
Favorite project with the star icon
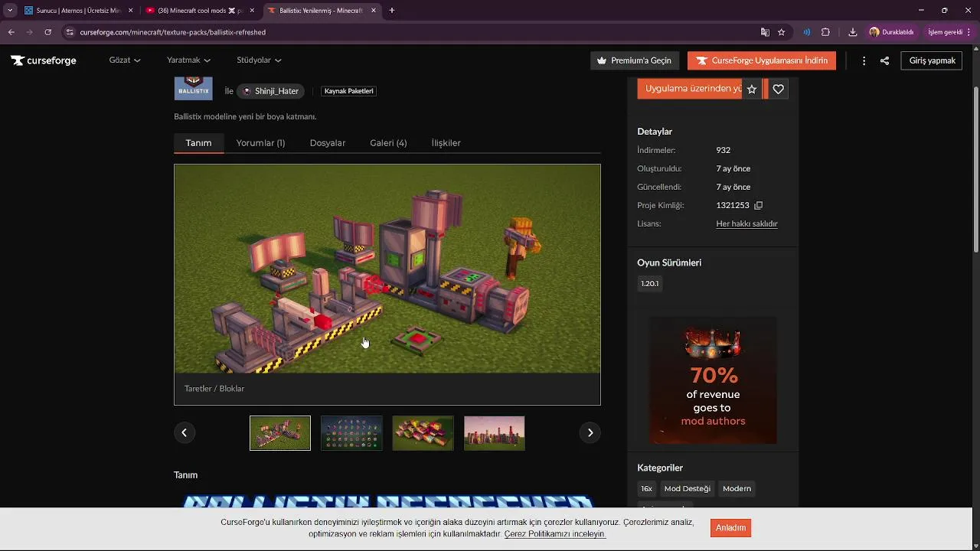[752, 89]
